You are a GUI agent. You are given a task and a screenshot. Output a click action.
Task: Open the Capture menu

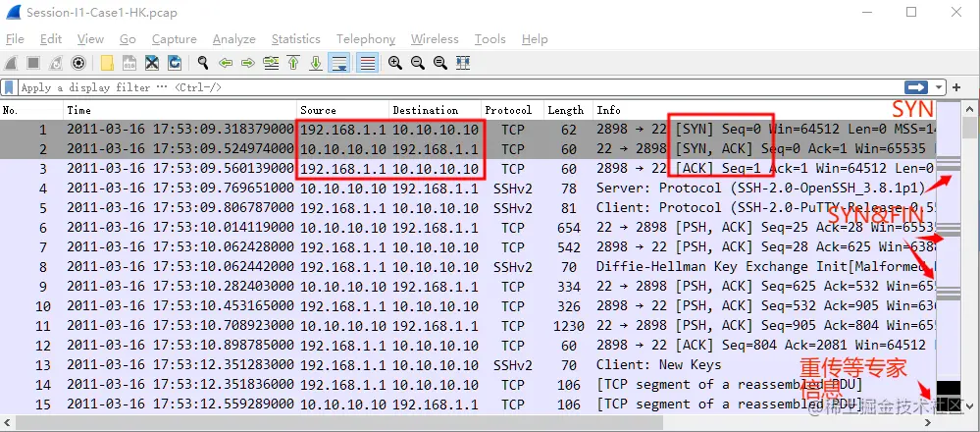pos(175,39)
